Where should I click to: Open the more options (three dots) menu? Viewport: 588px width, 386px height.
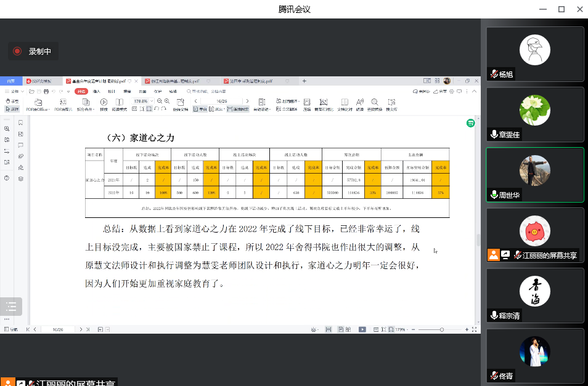coord(467,91)
